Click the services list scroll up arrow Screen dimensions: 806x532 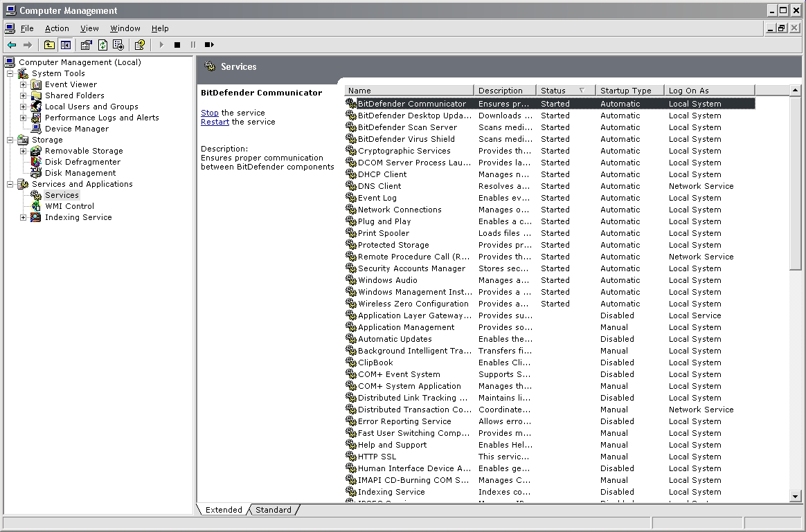click(795, 91)
